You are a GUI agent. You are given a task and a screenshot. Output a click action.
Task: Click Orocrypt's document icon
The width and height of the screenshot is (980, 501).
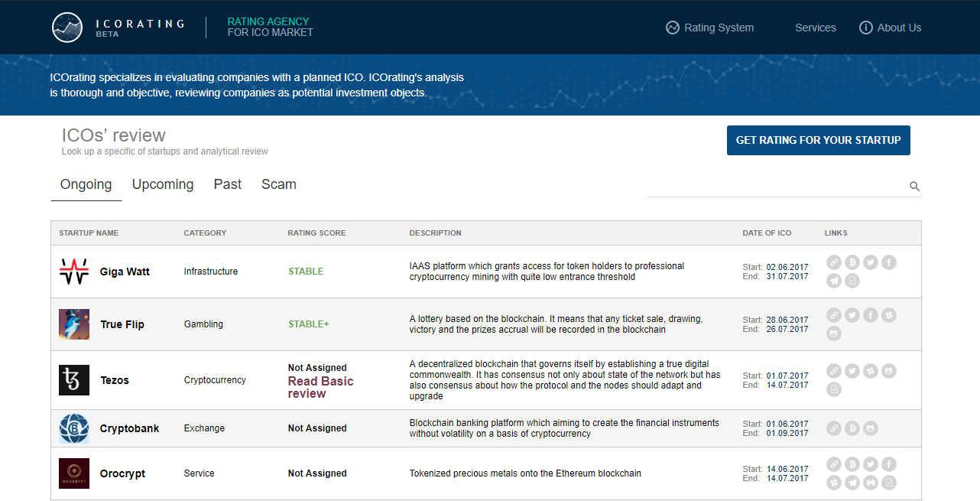tap(889, 483)
